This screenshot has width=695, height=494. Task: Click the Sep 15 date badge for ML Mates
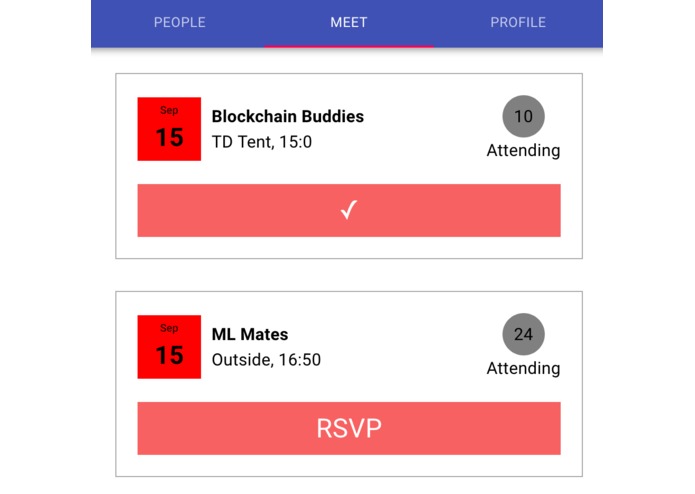(x=169, y=347)
